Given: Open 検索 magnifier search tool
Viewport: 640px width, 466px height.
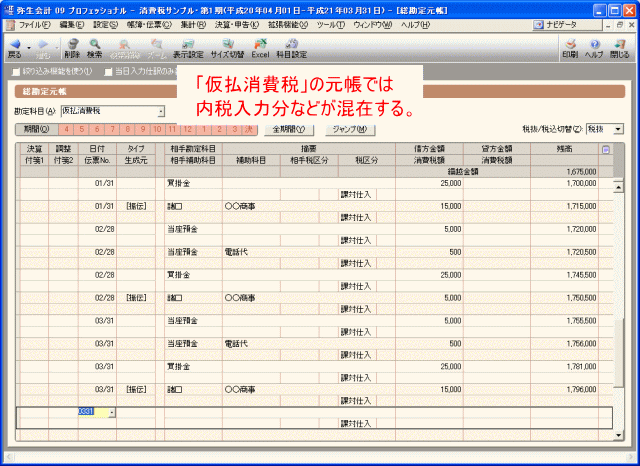Looking at the screenshot, I should [95, 44].
